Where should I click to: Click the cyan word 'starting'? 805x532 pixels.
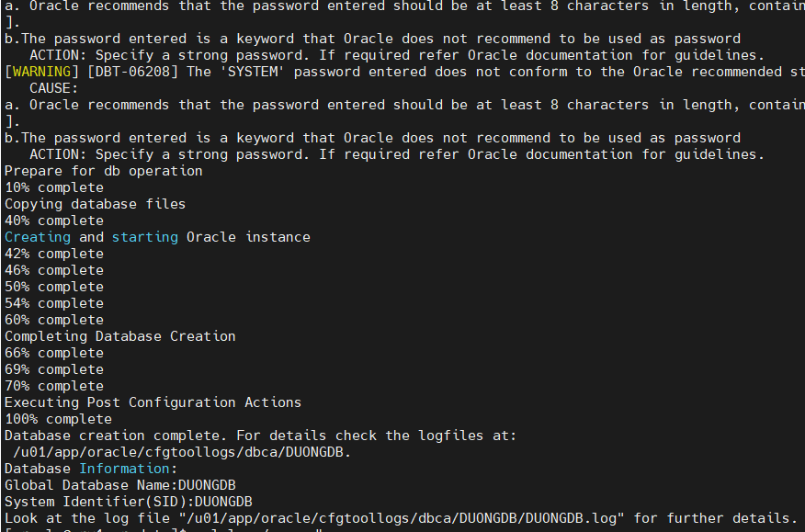(145, 237)
